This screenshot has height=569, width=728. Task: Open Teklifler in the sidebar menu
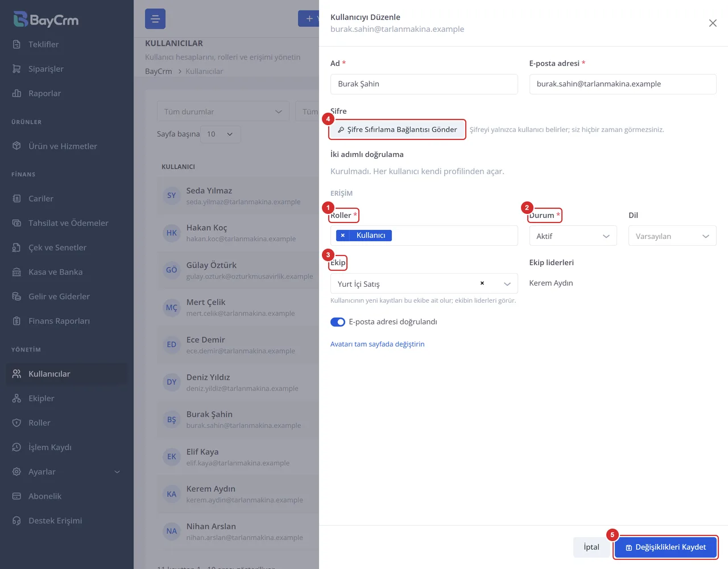tap(67, 44)
